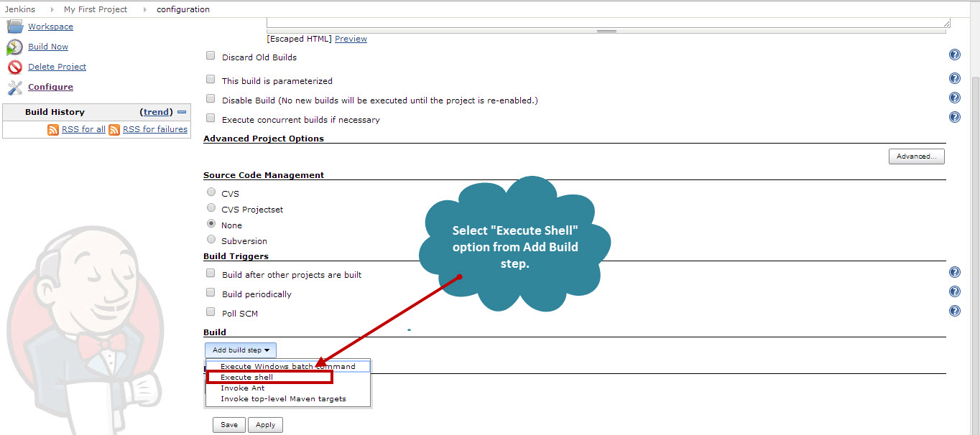Click the RSS for all feed icon

53,130
